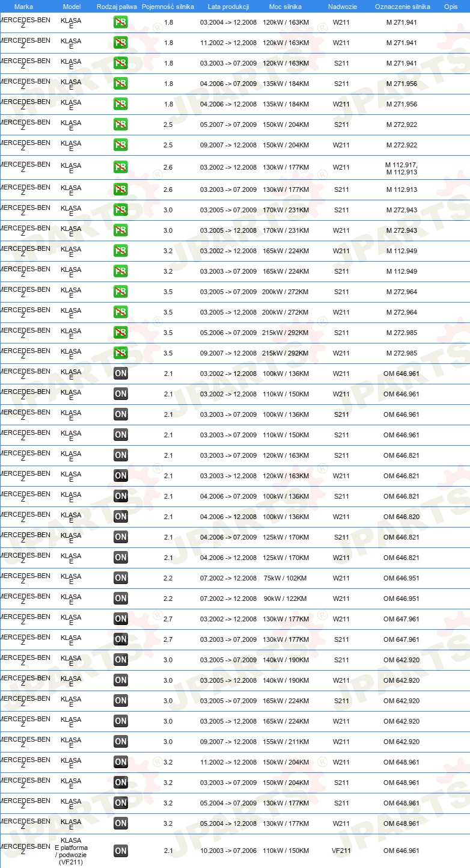Click OM 647.961 in the S211 row
The height and width of the screenshot is (868, 470).
pyautogui.click(x=401, y=640)
